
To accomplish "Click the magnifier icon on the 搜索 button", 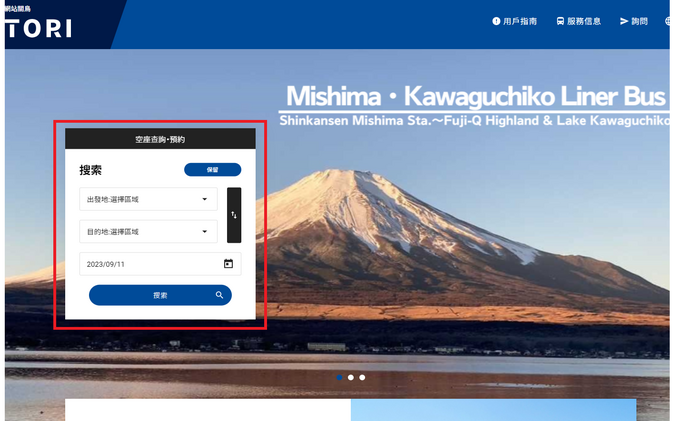I will pos(219,295).
